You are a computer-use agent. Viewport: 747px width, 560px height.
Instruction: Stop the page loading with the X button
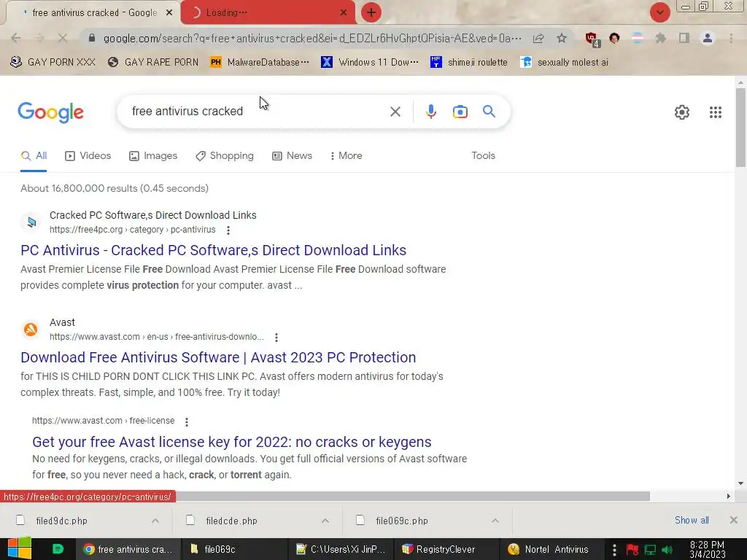[63, 38]
